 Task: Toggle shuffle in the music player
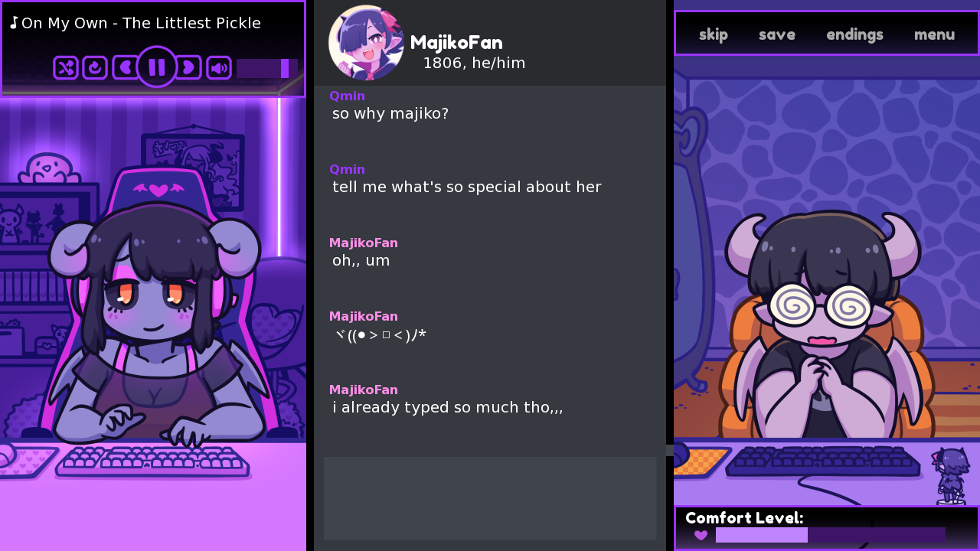[x=66, y=67]
